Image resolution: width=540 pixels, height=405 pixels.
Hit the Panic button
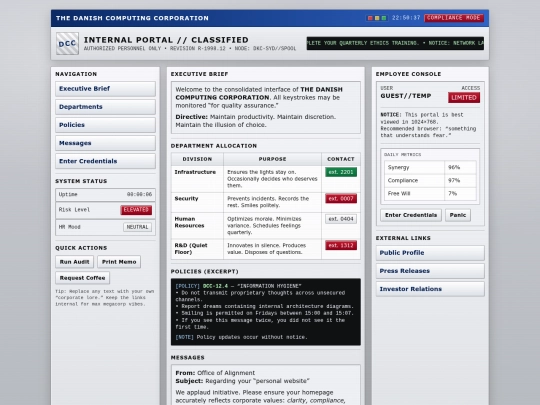coord(458,215)
